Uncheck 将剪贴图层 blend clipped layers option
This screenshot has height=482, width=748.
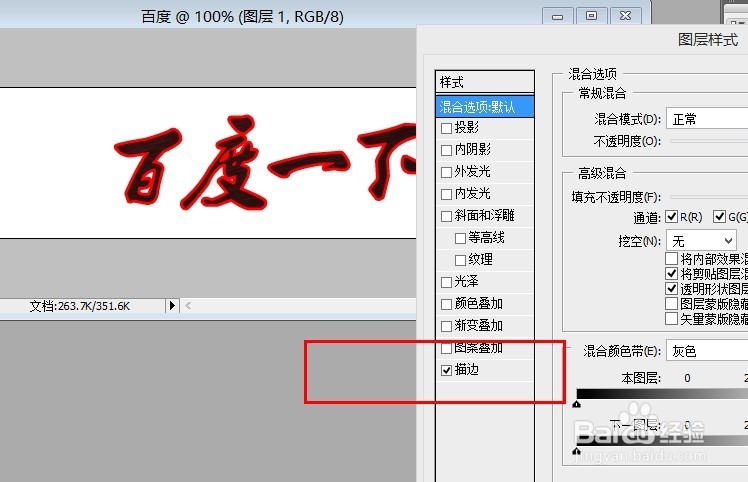(x=672, y=273)
